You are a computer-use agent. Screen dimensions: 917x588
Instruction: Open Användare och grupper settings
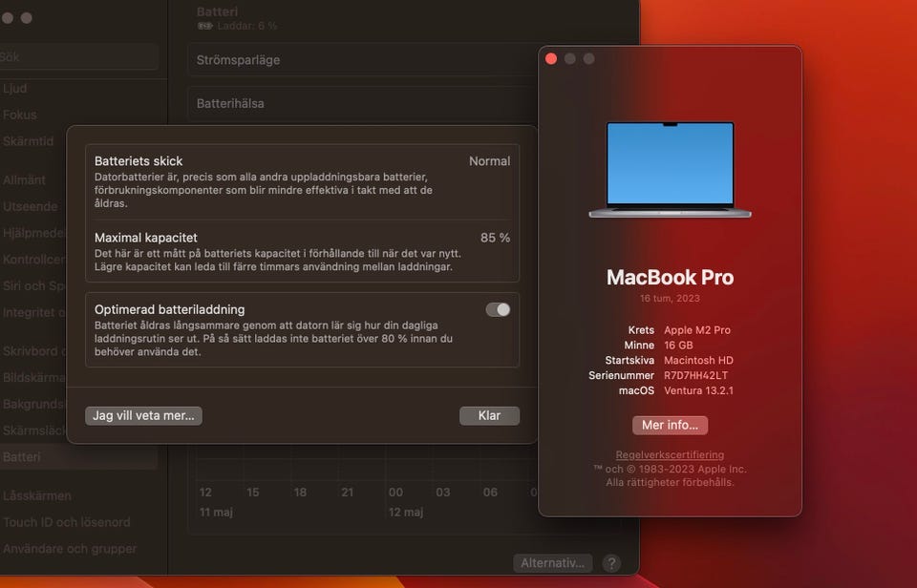[x=69, y=549]
